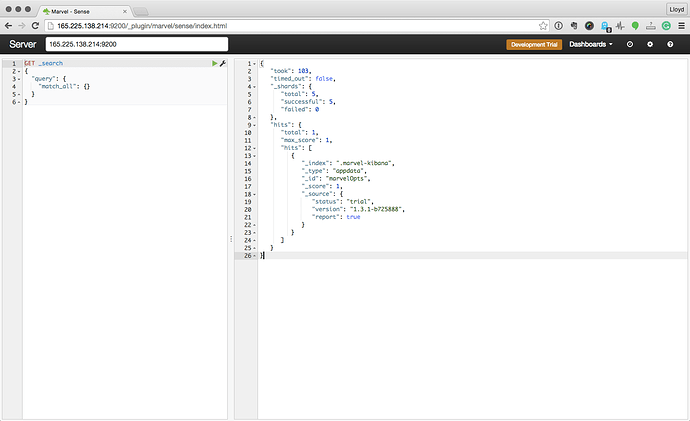This screenshot has width=690, height=421.
Task: Click the "_id": "marvelOpts" line
Action: 336,179
